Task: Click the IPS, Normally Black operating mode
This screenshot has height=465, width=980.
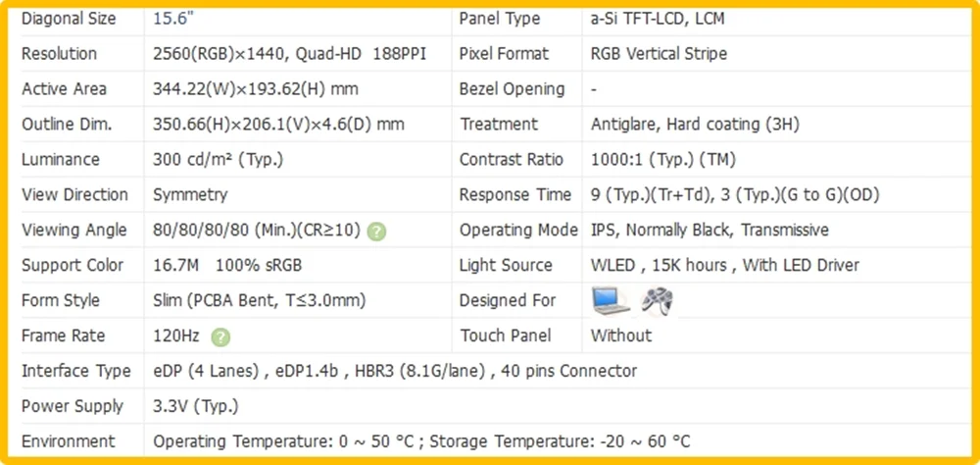Action: [710, 231]
